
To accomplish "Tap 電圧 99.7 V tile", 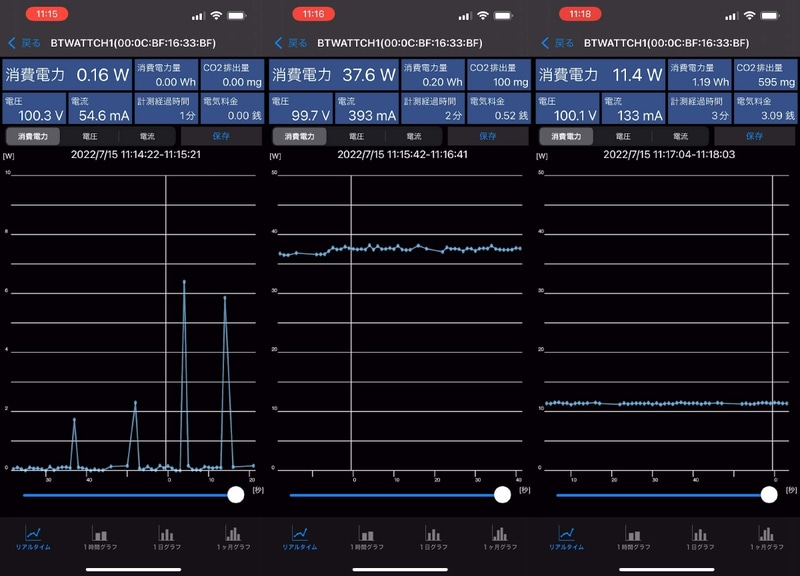I will [301, 108].
